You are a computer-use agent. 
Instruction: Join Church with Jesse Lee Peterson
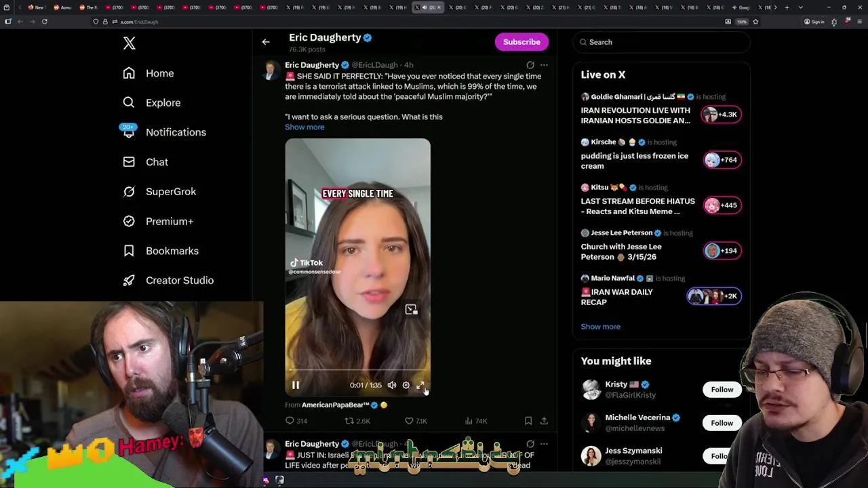coord(621,251)
